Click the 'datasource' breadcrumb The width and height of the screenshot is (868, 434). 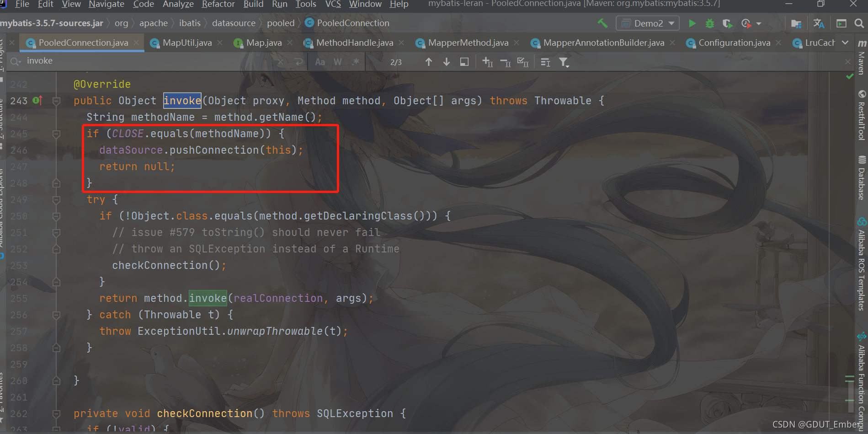pos(234,23)
